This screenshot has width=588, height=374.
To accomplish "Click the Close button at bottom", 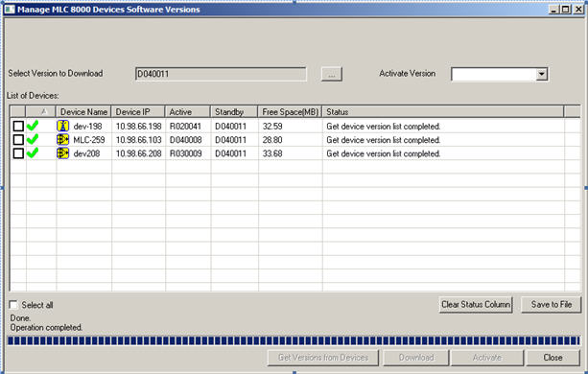I will point(553,358).
